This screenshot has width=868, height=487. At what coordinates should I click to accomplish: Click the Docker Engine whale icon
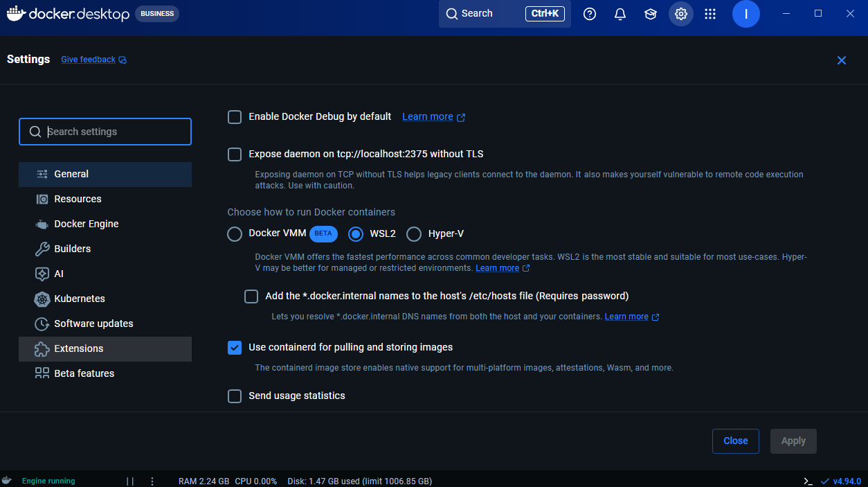pos(42,224)
